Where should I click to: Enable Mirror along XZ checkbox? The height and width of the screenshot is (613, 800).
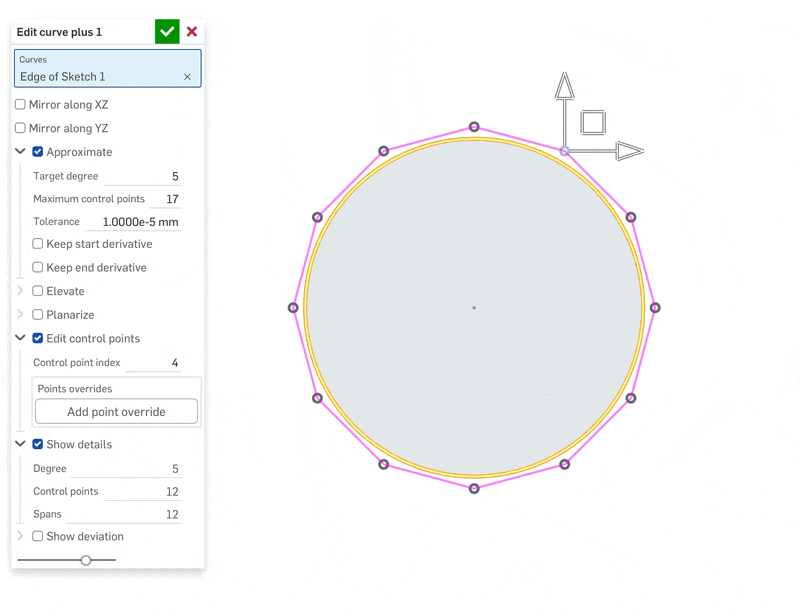(20, 105)
